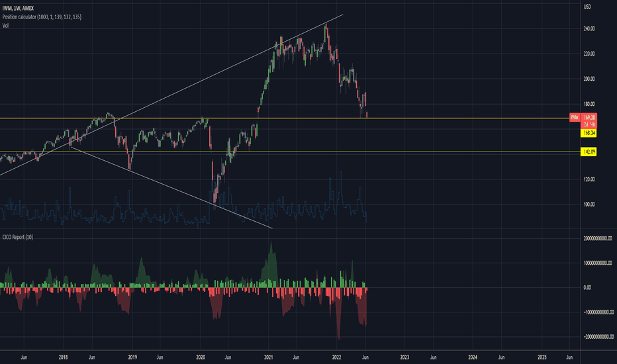
Task: Click the 200.00 price axis label
Action: click(x=589, y=79)
